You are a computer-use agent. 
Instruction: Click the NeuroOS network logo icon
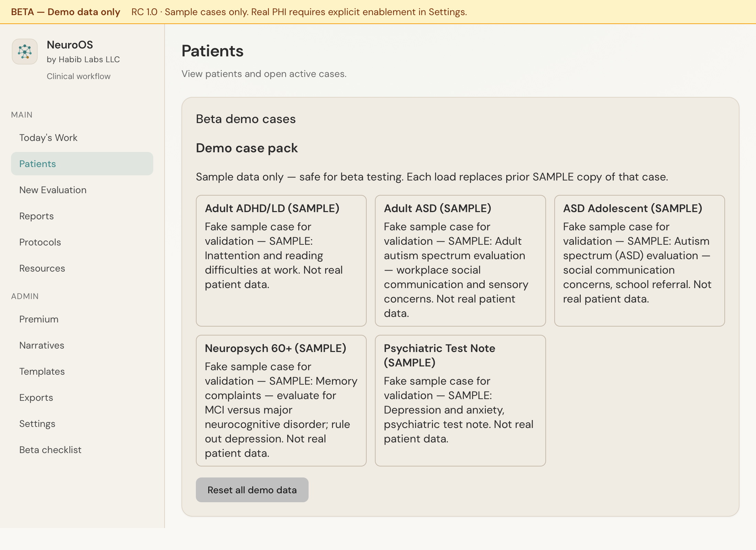tap(25, 52)
